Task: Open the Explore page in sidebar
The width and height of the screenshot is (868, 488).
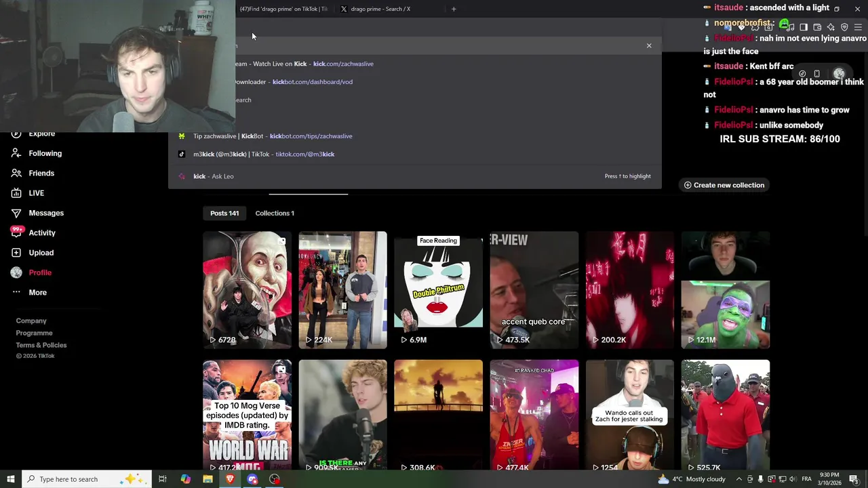Action: click(33, 134)
